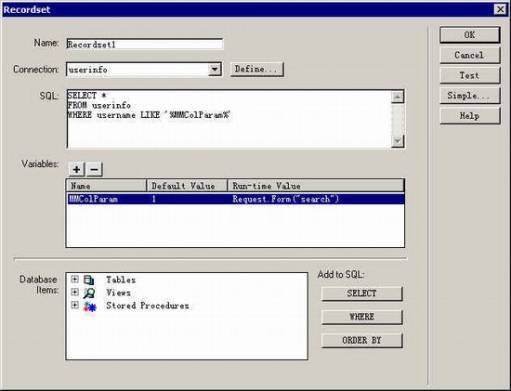
Task: Select the Views magnifier icon
Action: click(x=89, y=293)
